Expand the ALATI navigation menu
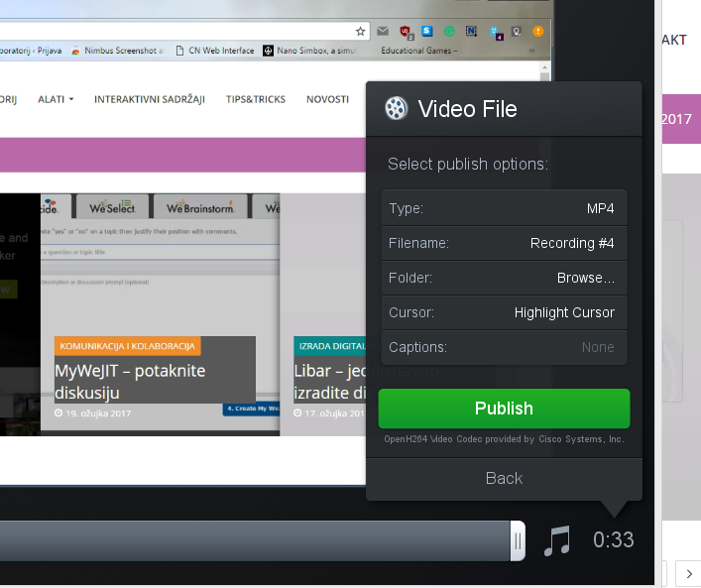 pos(56,99)
